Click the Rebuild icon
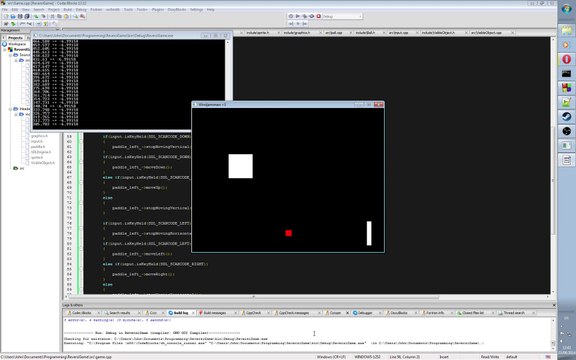The image size is (576, 360). tap(312, 16)
